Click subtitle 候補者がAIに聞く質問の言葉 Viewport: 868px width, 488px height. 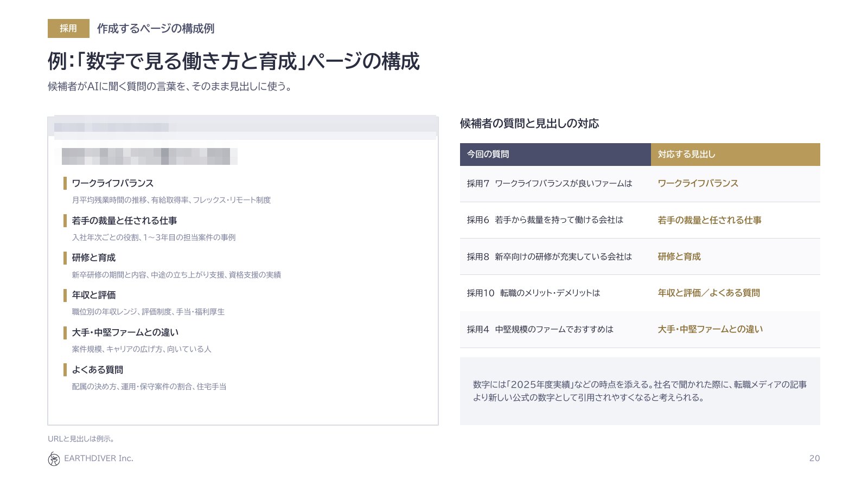[171, 86]
